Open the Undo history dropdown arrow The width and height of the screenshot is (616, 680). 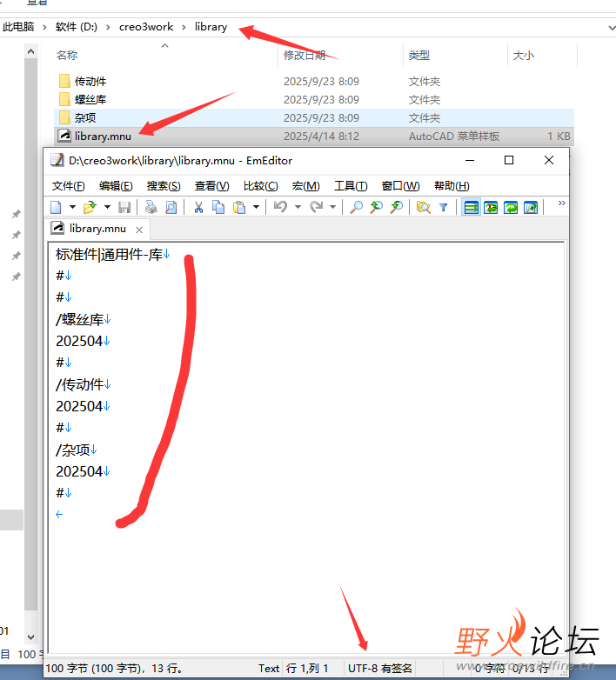[298, 207]
